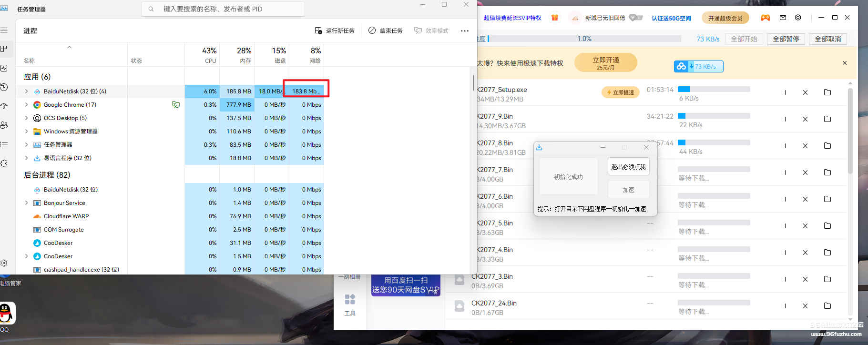Open the Performance page icon in sidebar
The width and height of the screenshot is (868, 345).
(x=4, y=68)
